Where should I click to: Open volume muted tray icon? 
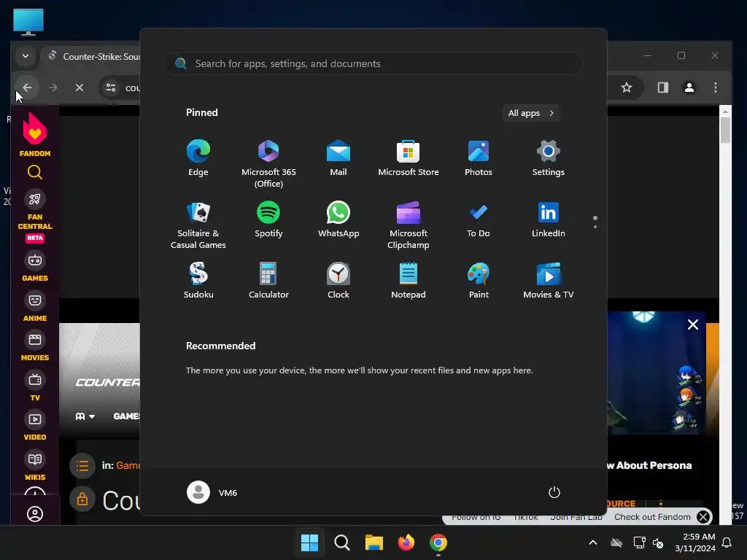(x=659, y=542)
